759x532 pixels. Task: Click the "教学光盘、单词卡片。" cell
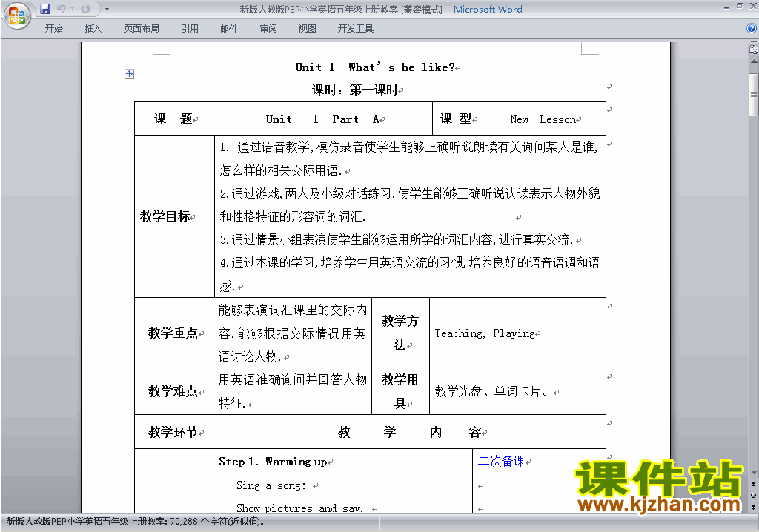point(518,391)
